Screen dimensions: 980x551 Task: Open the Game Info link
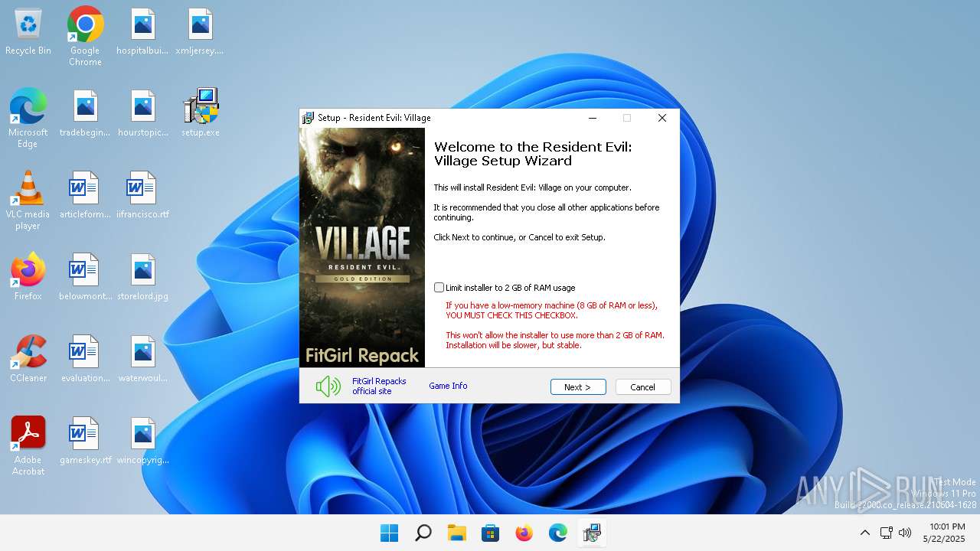(448, 386)
